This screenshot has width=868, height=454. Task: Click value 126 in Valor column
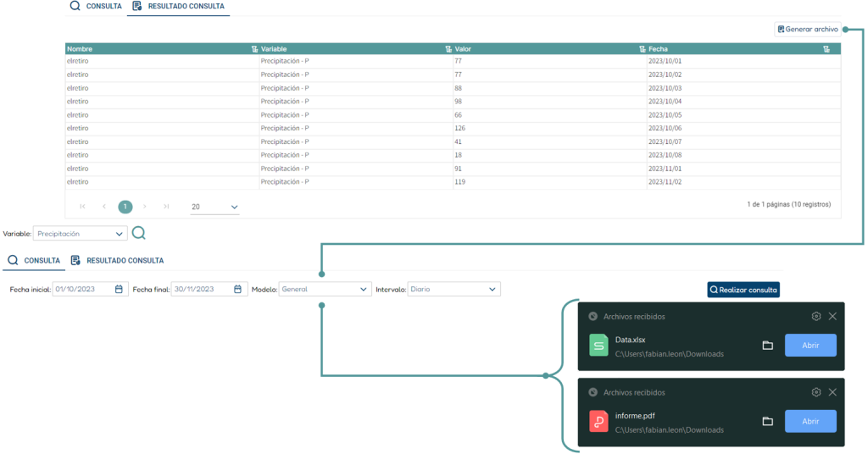[x=460, y=128]
